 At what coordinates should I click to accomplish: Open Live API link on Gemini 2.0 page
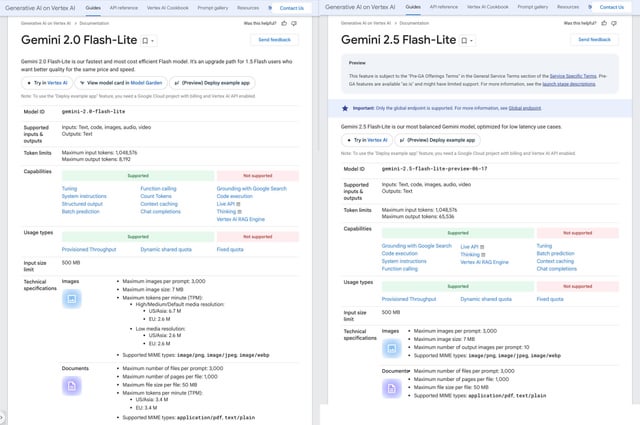coord(226,204)
